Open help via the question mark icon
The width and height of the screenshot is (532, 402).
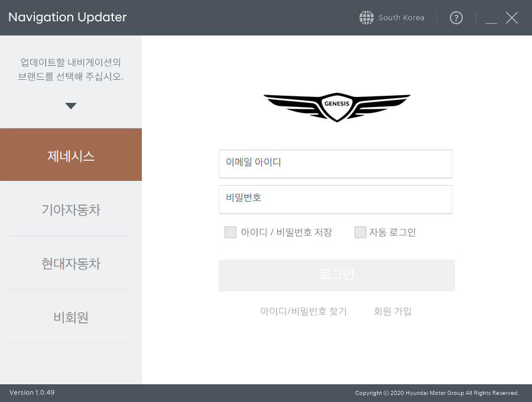click(x=456, y=18)
